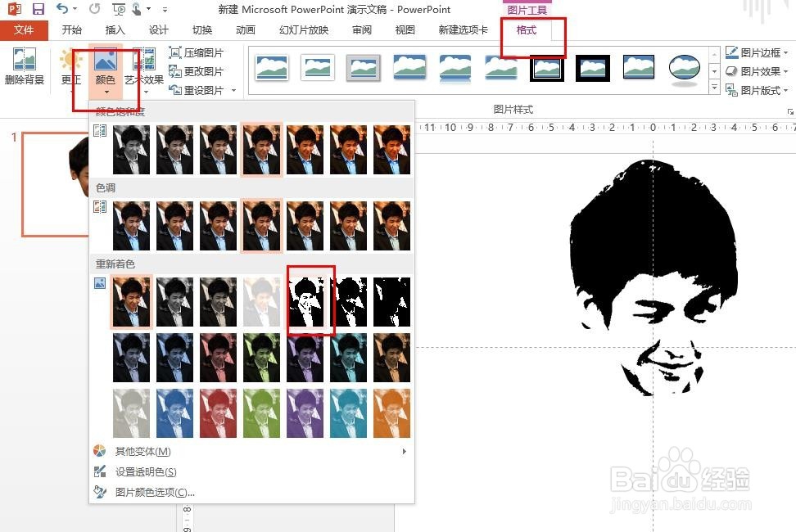The image size is (796, 532).
Task: Click Set Transparent Color (设置透明色)
Action: 251,471
